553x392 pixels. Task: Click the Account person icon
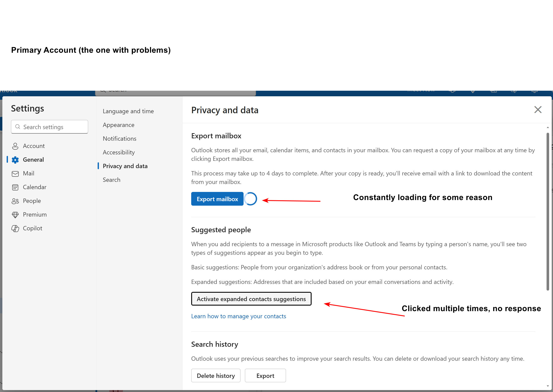coord(15,146)
